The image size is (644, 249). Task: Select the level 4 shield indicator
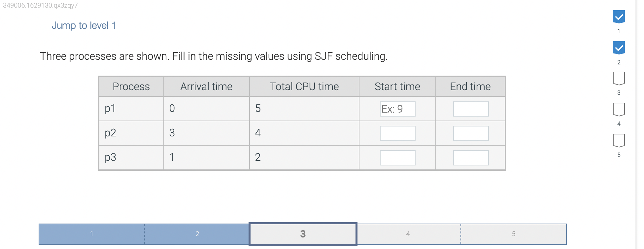[619, 109]
